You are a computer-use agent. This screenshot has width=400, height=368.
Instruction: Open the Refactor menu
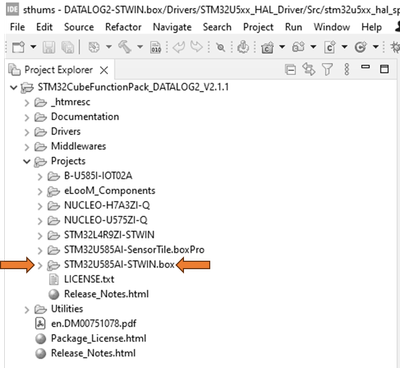tap(123, 27)
